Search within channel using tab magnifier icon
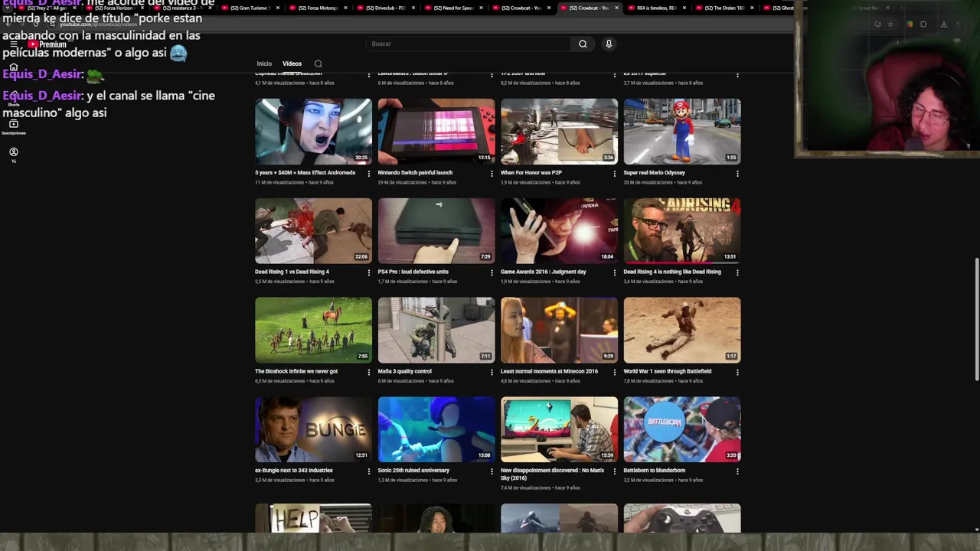This screenshot has height=551, width=980. click(x=318, y=64)
